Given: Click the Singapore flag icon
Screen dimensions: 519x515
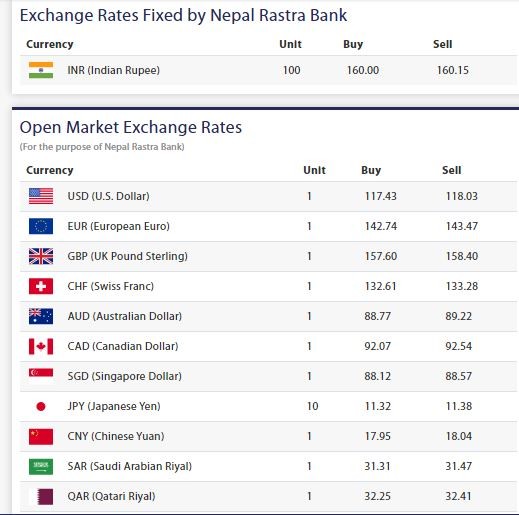Looking at the screenshot, I should (x=41, y=373).
